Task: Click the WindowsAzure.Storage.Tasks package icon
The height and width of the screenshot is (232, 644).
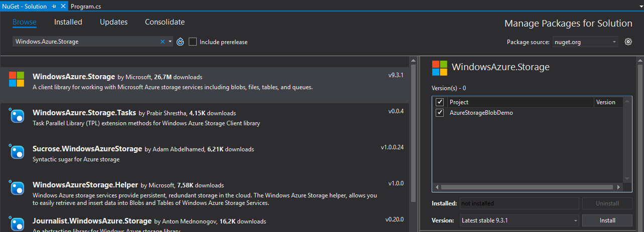Action: 17,116
